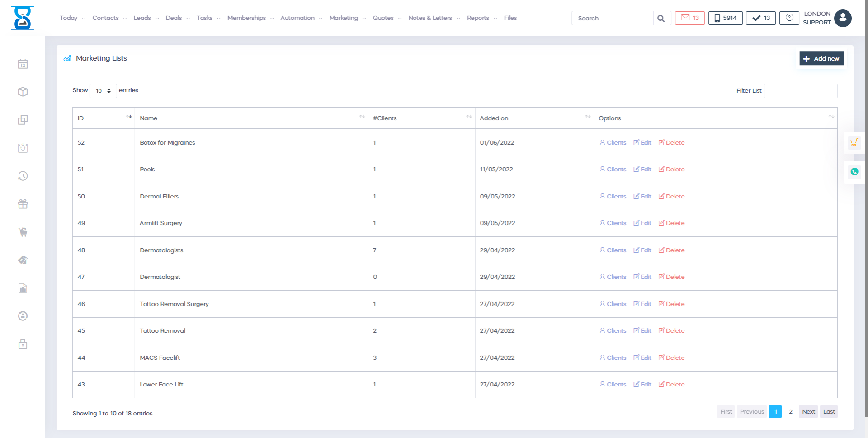This screenshot has width=868, height=438.
Task: Open the calendar icon in the left sidebar
Action: (23, 64)
